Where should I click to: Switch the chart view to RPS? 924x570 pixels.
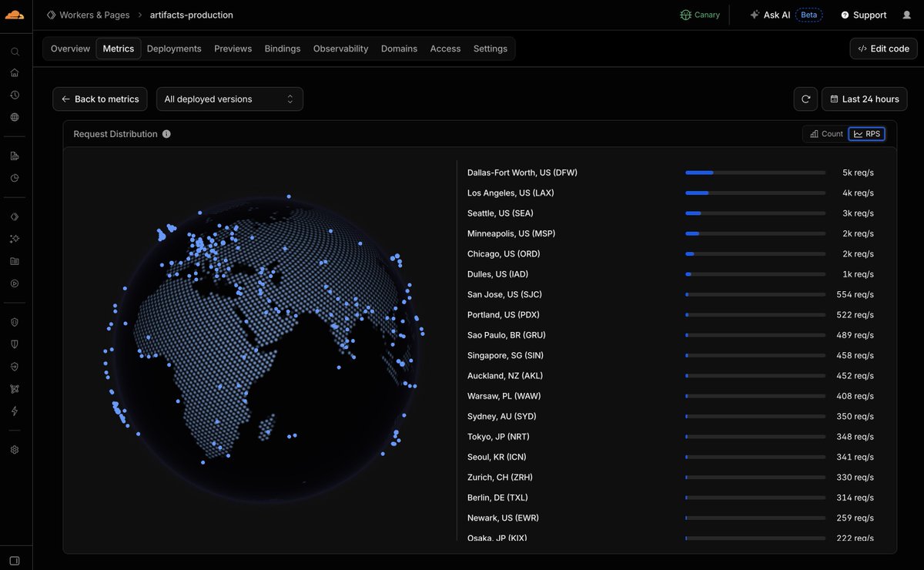tap(867, 134)
